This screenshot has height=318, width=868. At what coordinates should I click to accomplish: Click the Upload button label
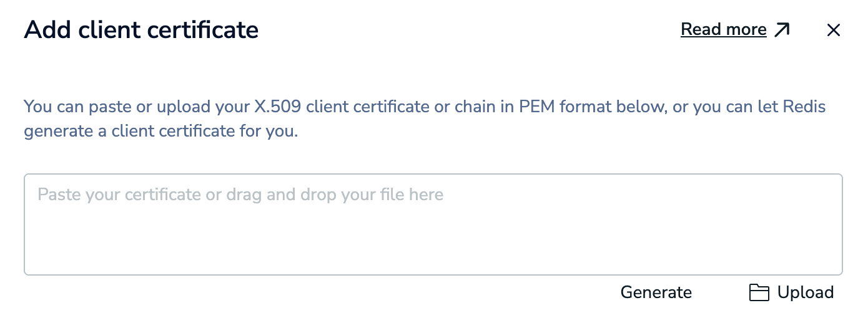pos(805,293)
